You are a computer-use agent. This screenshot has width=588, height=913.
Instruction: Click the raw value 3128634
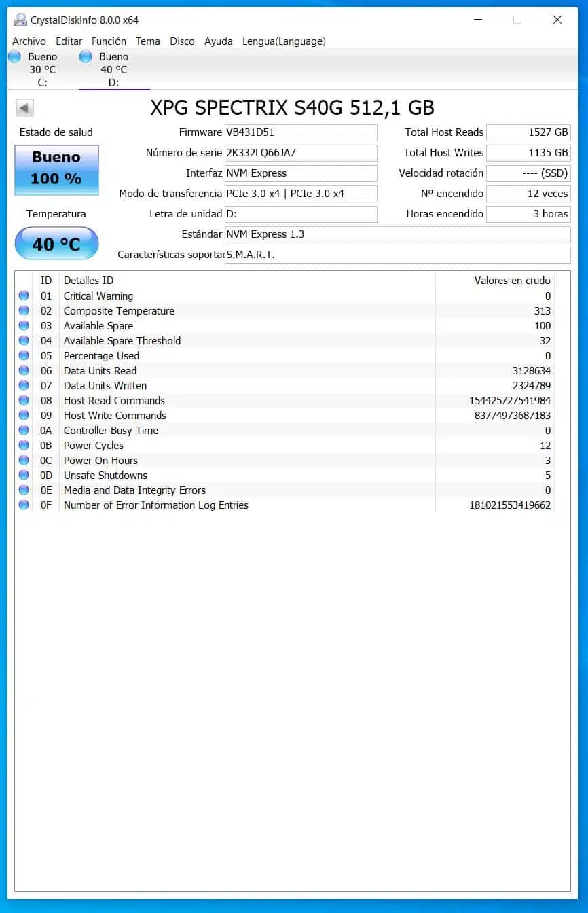click(x=532, y=370)
